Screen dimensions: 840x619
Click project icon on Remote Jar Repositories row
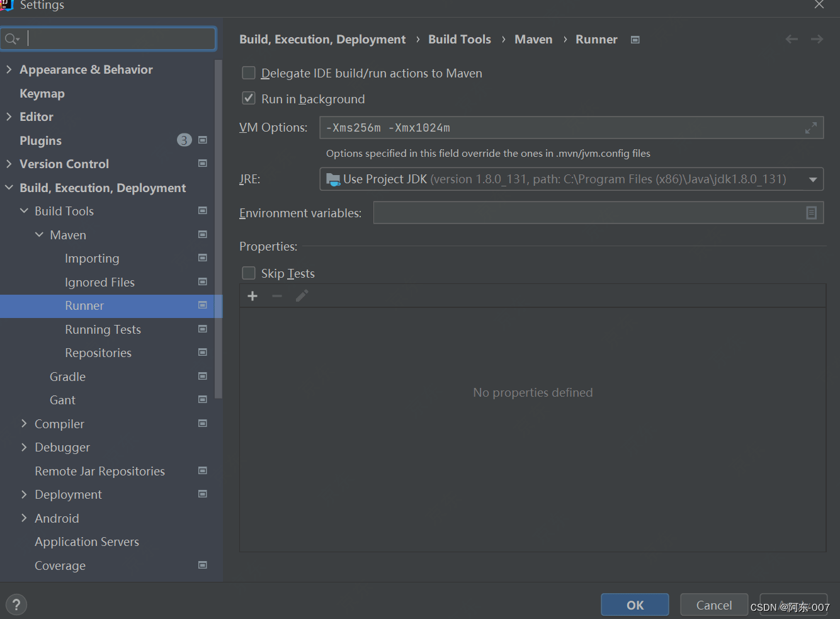coord(203,470)
